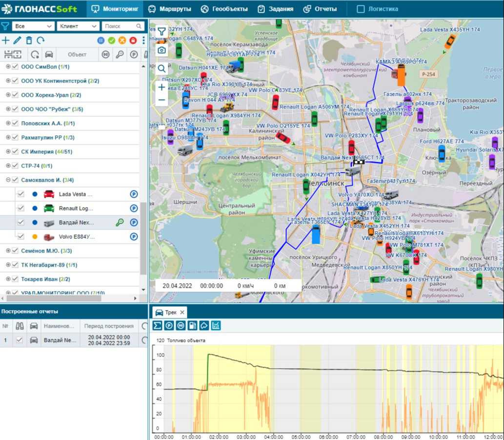Click the Поиск search field
This screenshot has height=440, width=504.
[x=123, y=26]
